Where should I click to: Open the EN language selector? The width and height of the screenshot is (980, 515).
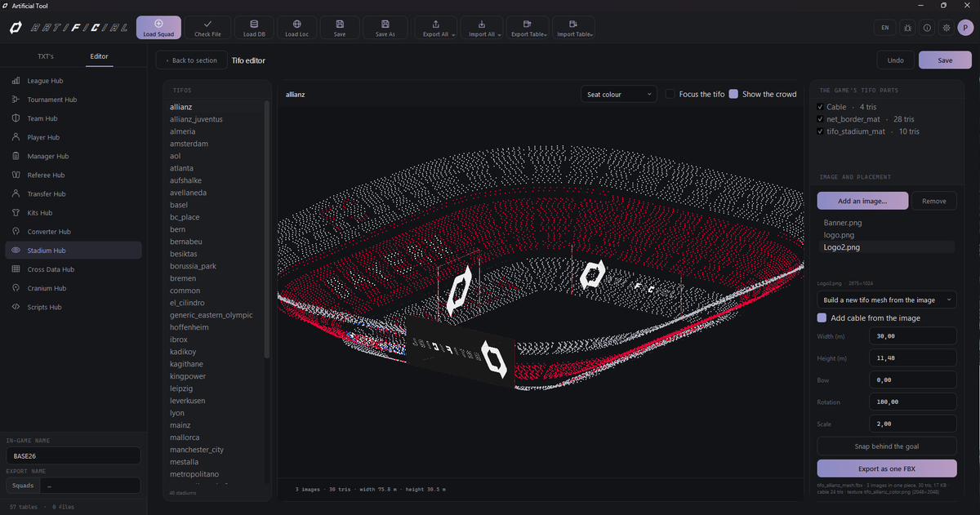(x=884, y=28)
